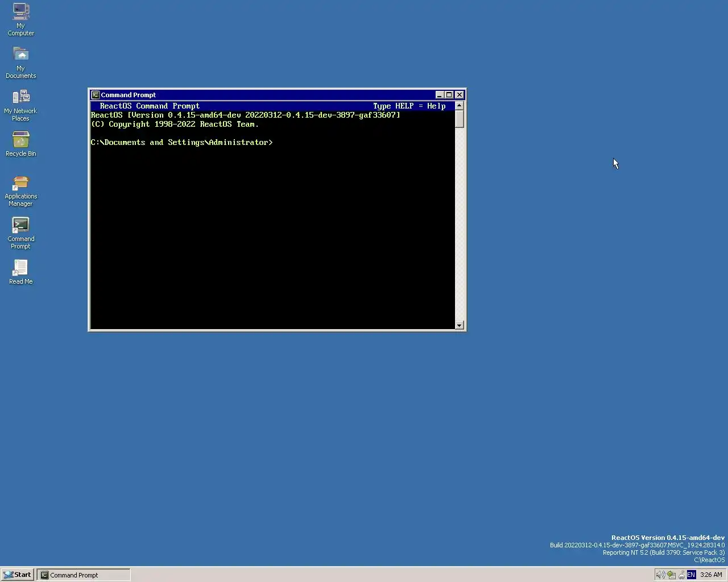Select the Command Prompt desktop shortcut
Image resolution: width=728 pixels, height=582 pixels.
(x=20, y=233)
